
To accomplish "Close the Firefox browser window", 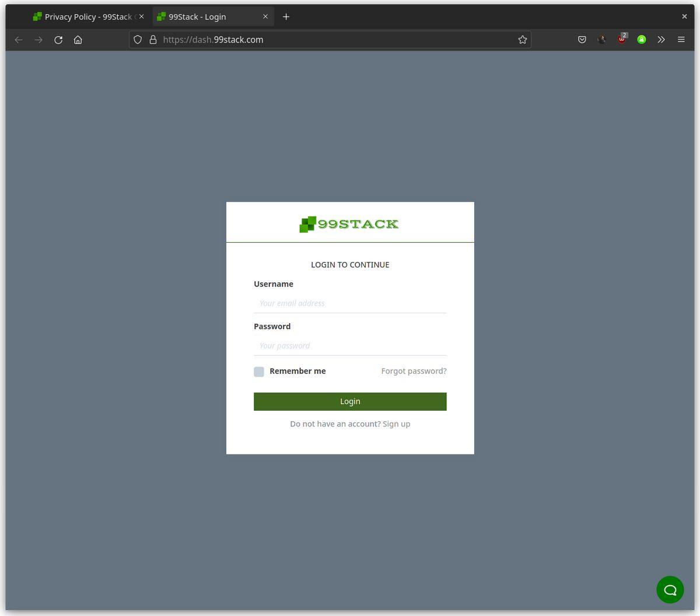I will (684, 16).
